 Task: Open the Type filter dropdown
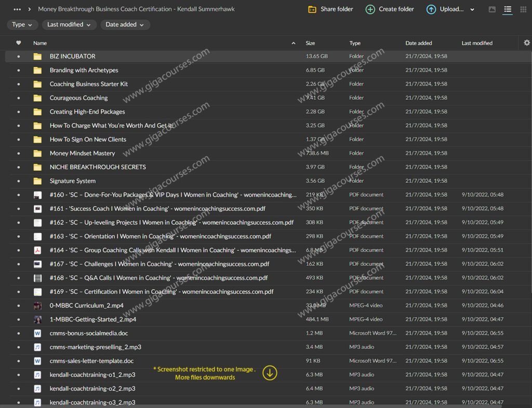[x=22, y=24]
